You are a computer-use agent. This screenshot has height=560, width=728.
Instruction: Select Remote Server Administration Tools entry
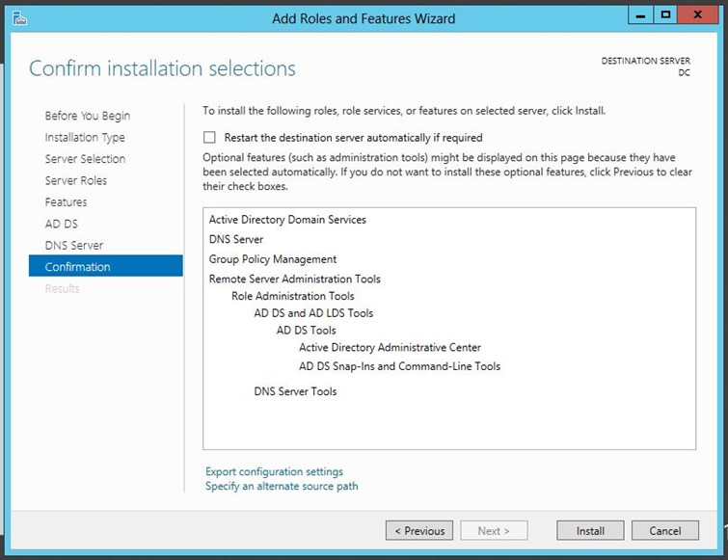click(294, 279)
